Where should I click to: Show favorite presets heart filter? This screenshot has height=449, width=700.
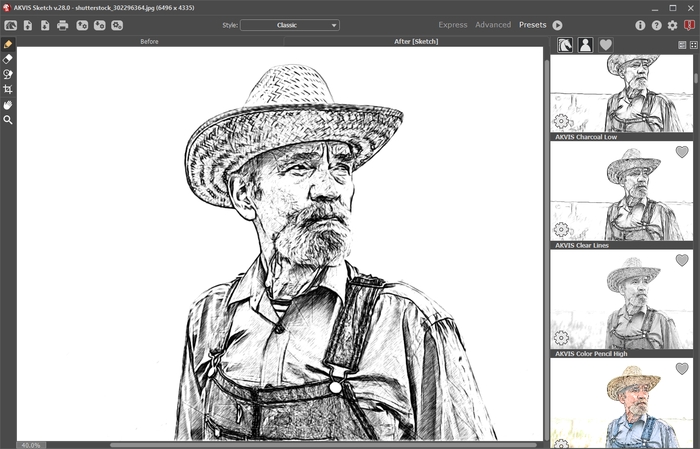(605, 45)
